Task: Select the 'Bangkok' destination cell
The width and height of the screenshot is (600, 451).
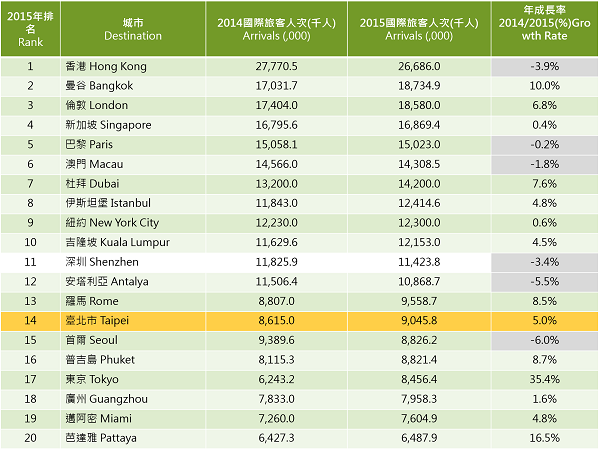Action: (x=133, y=86)
